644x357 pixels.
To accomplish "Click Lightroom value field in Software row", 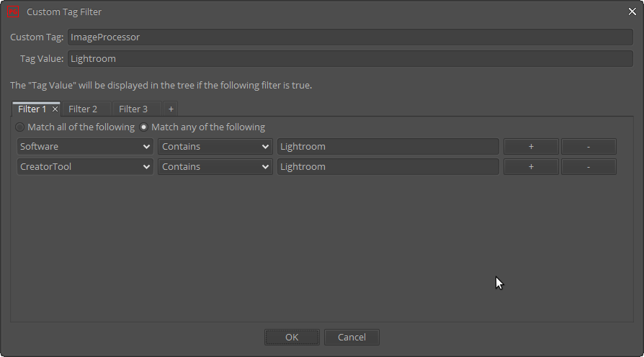I will click(388, 147).
